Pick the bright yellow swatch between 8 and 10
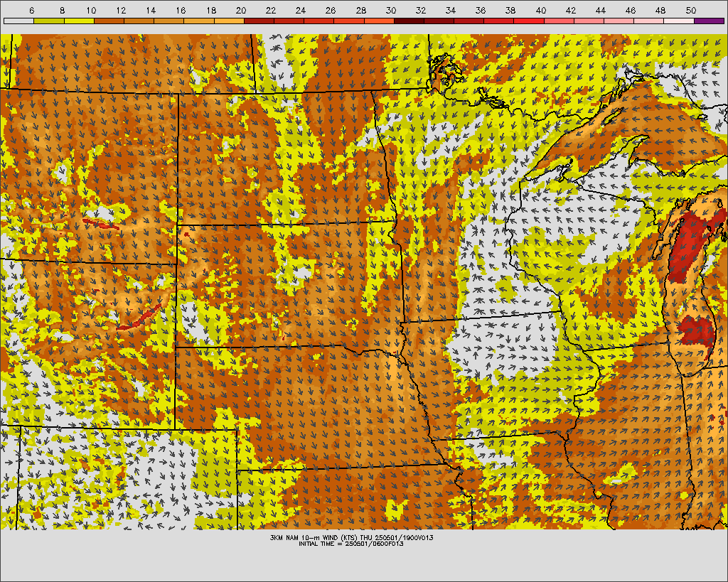This screenshot has width=728, height=582. pos(79,21)
